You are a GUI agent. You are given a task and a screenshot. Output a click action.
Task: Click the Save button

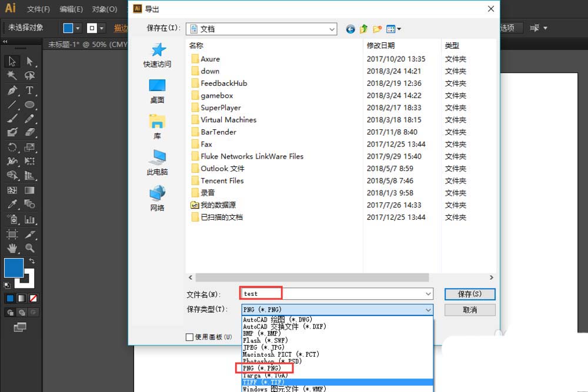pos(470,294)
